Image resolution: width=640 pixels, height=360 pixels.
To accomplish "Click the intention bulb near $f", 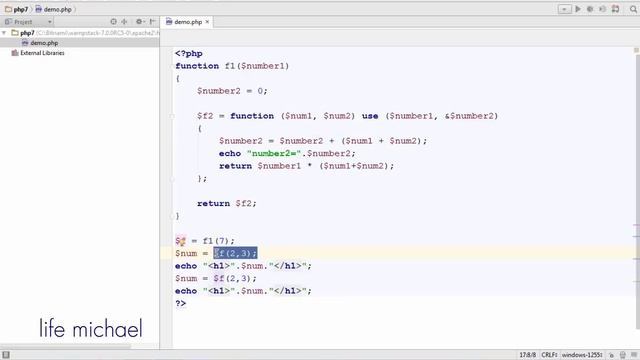I will (182, 242).
